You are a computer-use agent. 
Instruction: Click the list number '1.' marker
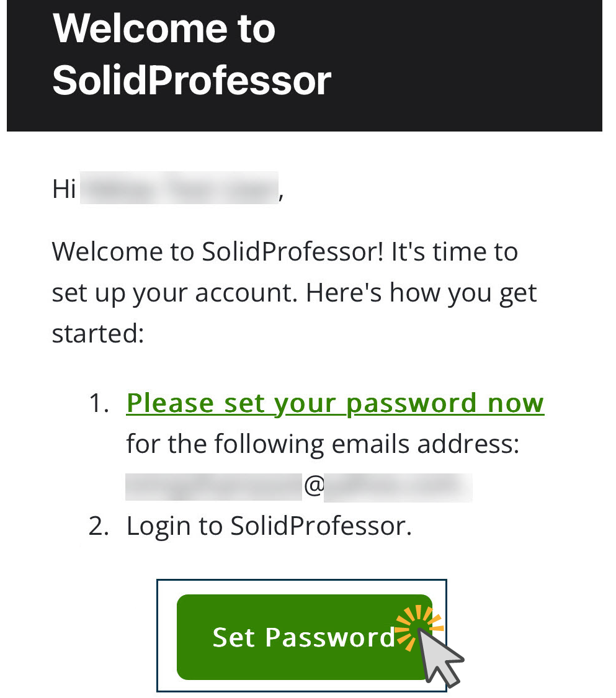coord(99,404)
